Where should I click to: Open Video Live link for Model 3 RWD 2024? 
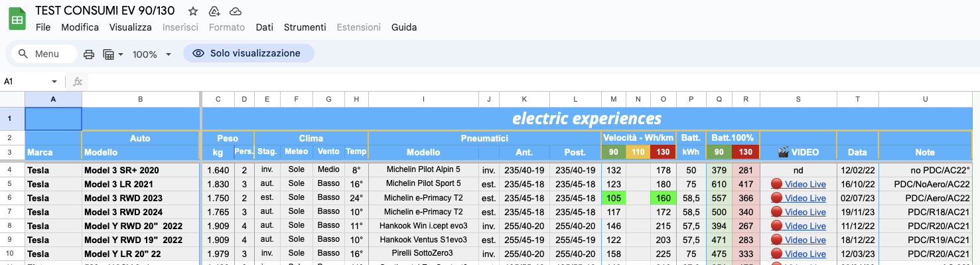(x=805, y=212)
